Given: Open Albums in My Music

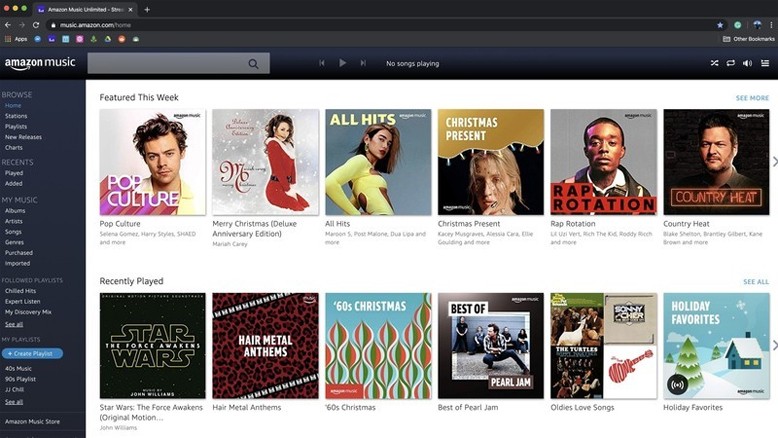Looking at the screenshot, I should [x=15, y=210].
